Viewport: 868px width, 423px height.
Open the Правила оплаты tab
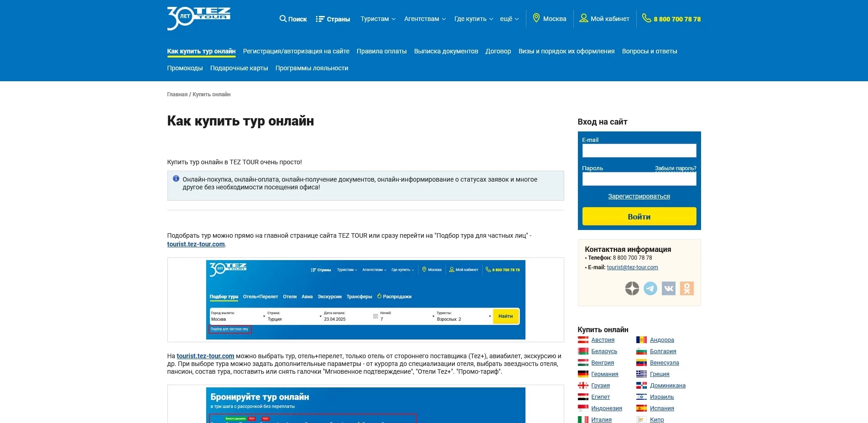(381, 51)
